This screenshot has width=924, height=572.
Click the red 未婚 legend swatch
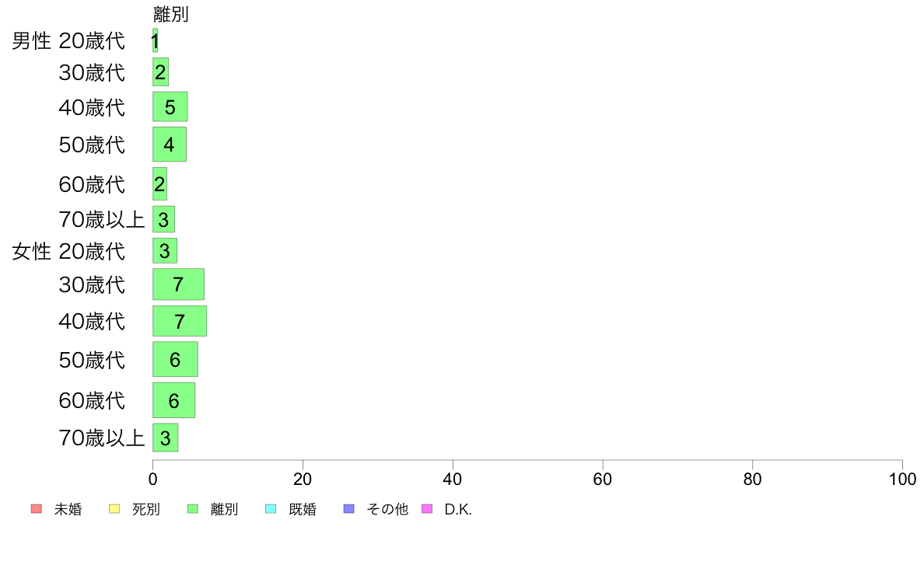[37, 509]
